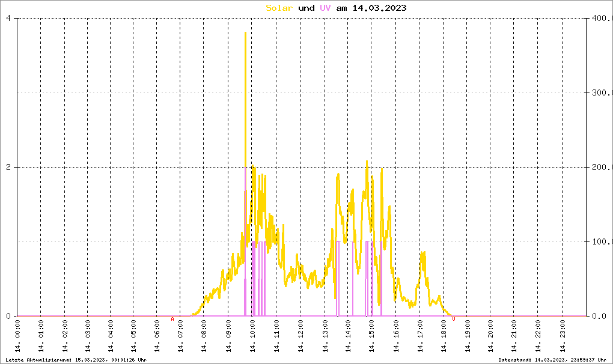Click right axis label '200.0'

click(602, 167)
